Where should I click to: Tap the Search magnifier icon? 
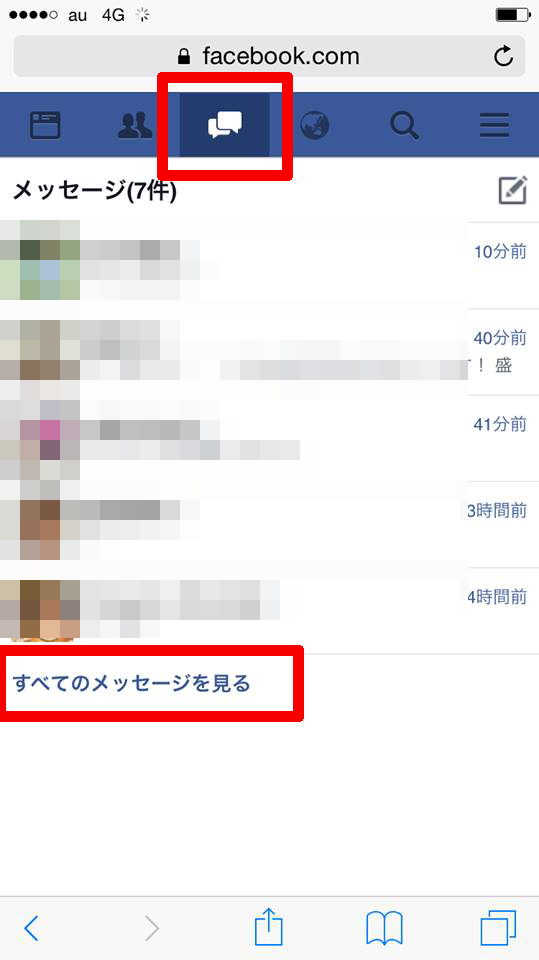tap(404, 126)
